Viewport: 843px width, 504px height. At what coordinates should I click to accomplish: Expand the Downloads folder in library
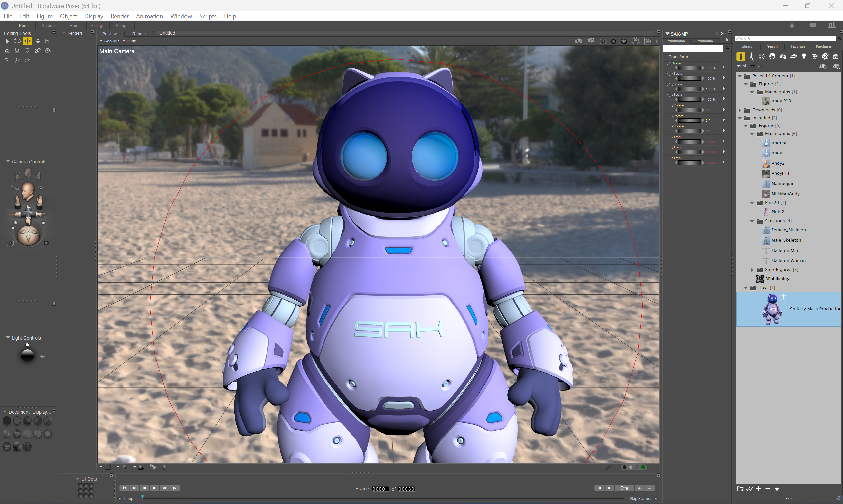click(x=740, y=110)
